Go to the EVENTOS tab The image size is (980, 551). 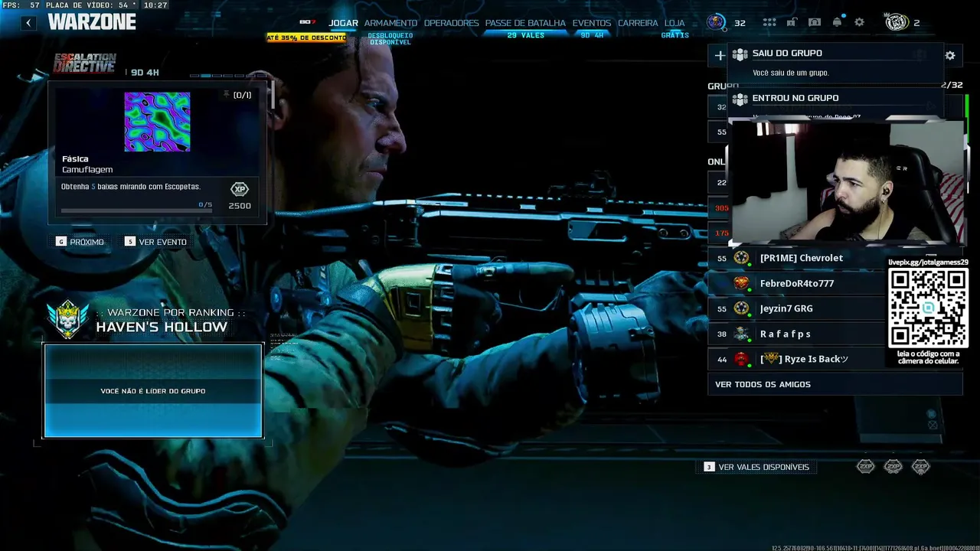(x=591, y=23)
